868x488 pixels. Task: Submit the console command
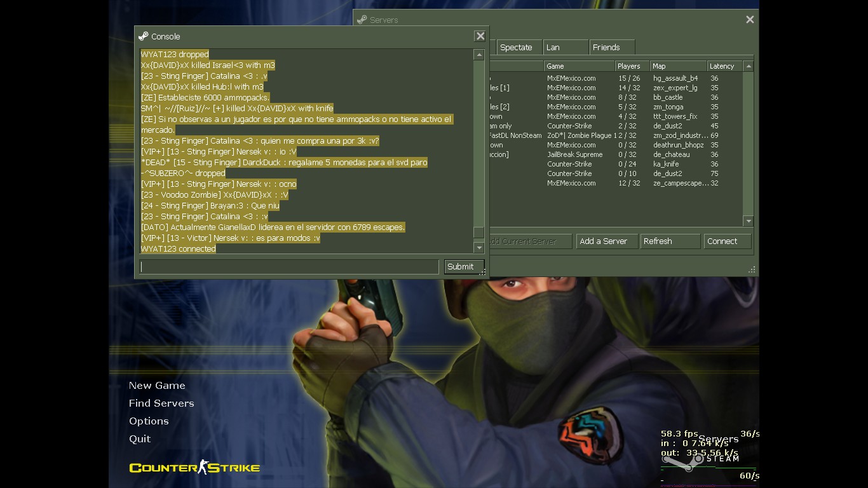tap(464, 267)
